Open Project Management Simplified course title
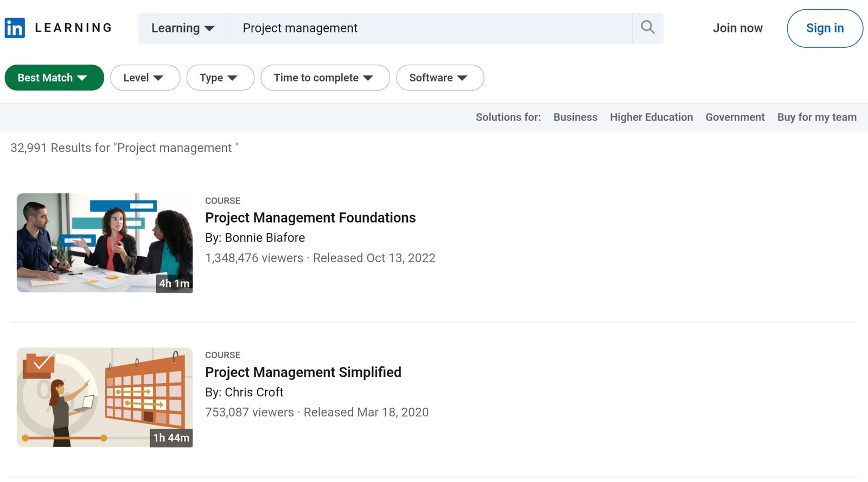The width and height of the screenshot is (868, 482). coord(303,372)
